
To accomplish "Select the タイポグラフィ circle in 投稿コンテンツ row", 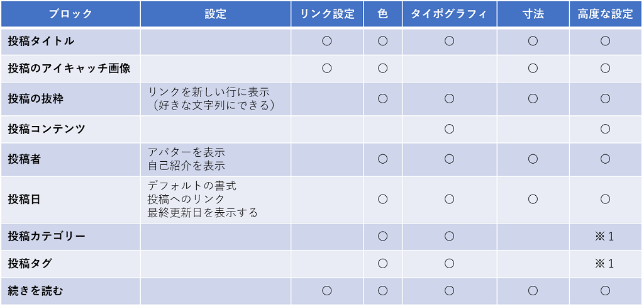I will coord(449,129).
